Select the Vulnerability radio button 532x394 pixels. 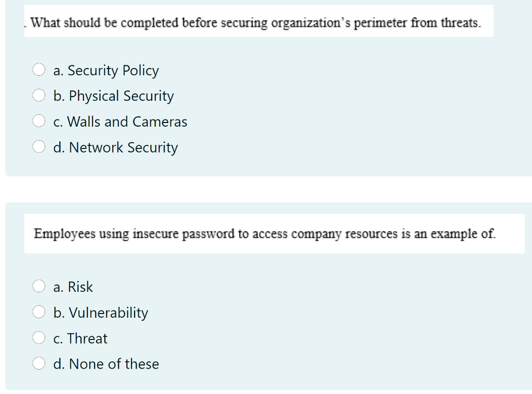coord(38,312)
